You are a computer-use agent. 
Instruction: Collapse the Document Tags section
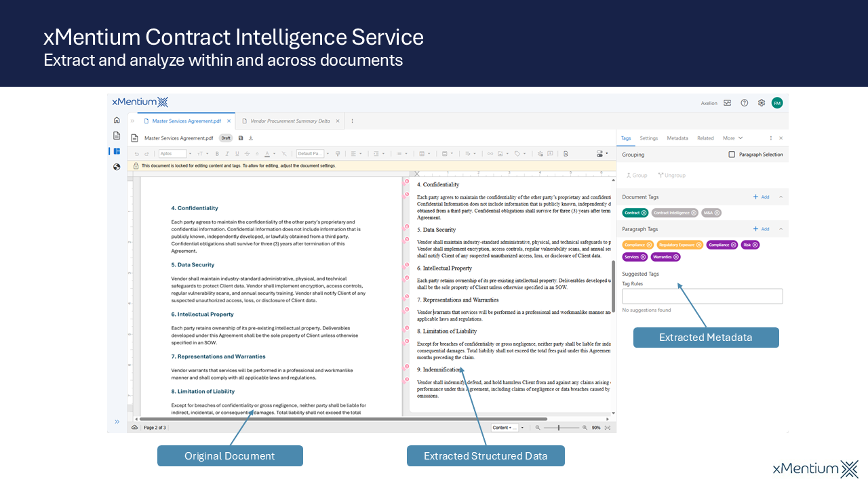point(780,197)
